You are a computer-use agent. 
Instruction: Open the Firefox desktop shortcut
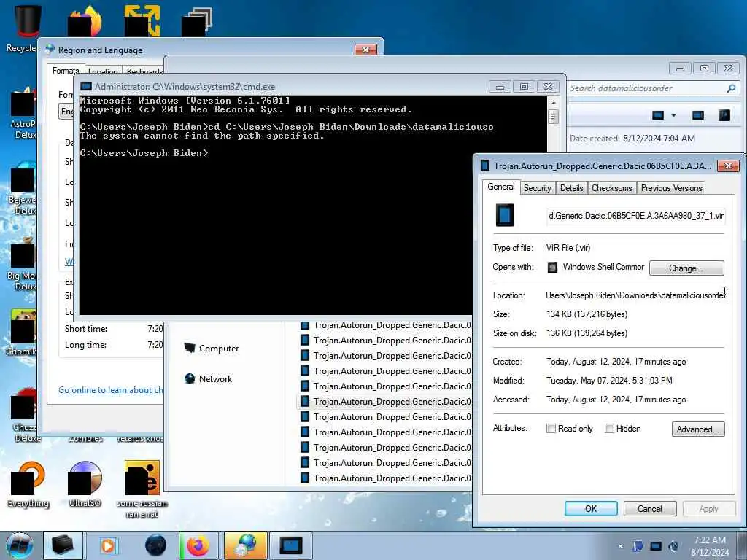point(85,20)
